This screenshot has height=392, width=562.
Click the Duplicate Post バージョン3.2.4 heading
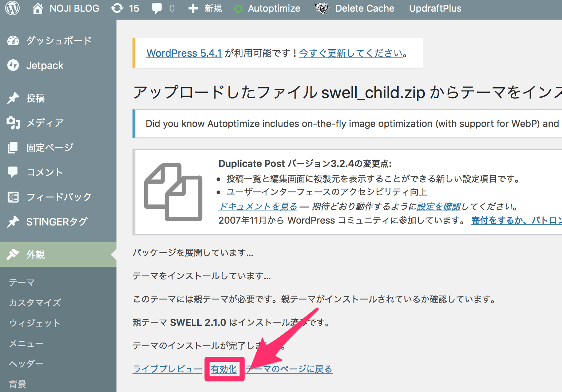305,164
